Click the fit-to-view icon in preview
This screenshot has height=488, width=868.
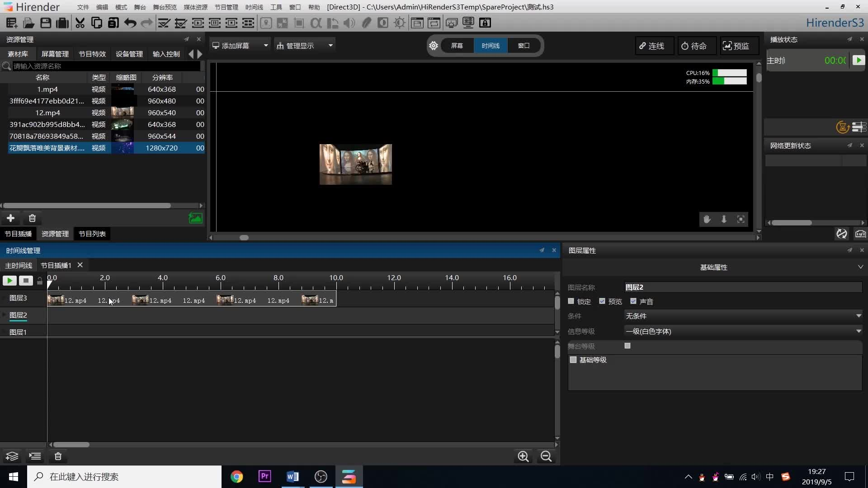[x=741, y=219]
